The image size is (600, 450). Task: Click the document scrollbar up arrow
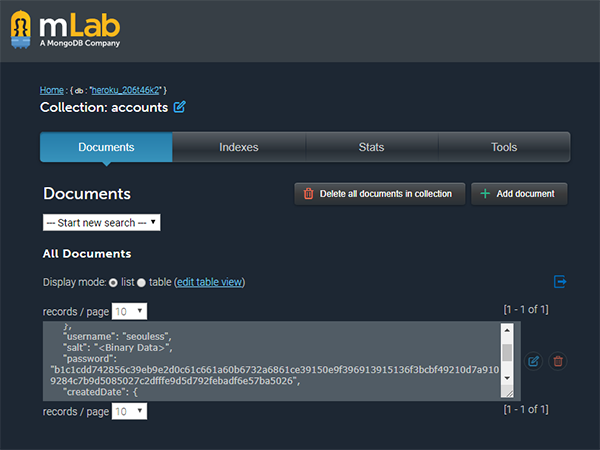tap(507, 330)
